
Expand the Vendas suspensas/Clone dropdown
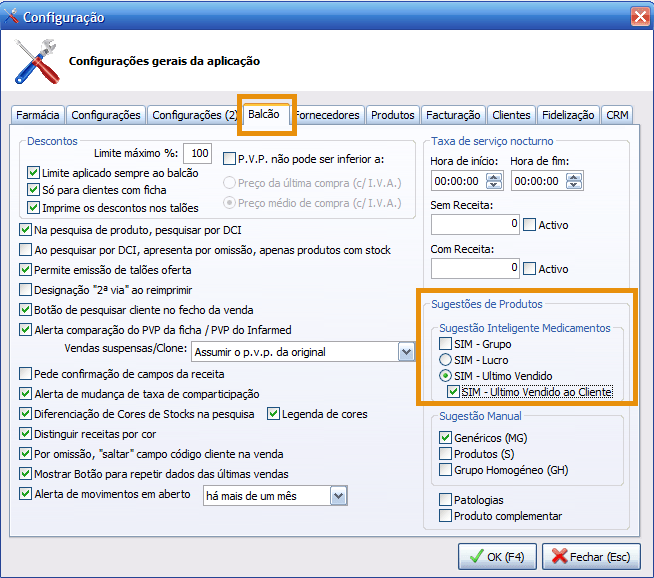[x=406, y=352]
